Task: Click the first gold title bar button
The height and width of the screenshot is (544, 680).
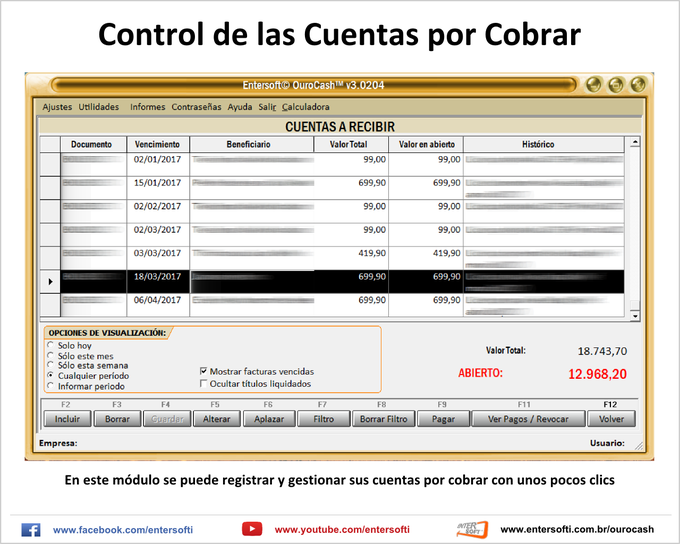Action: (x=594, y=85)
